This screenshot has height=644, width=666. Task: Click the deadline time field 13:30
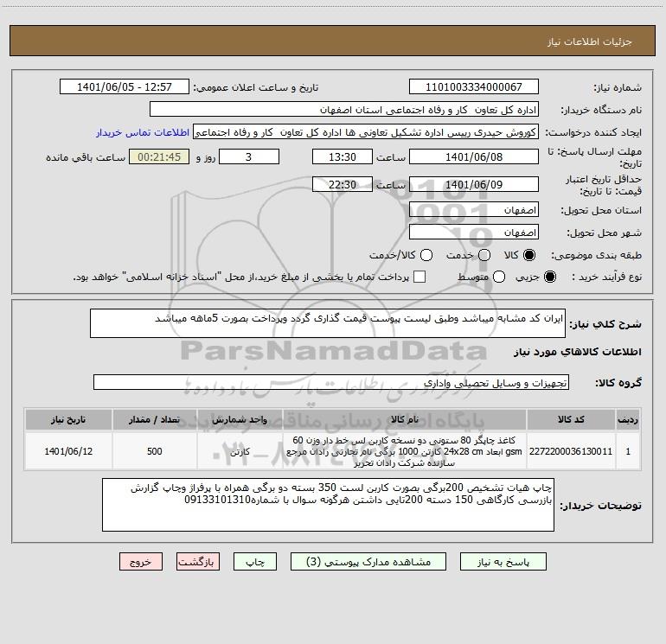(x=343, y=156)
